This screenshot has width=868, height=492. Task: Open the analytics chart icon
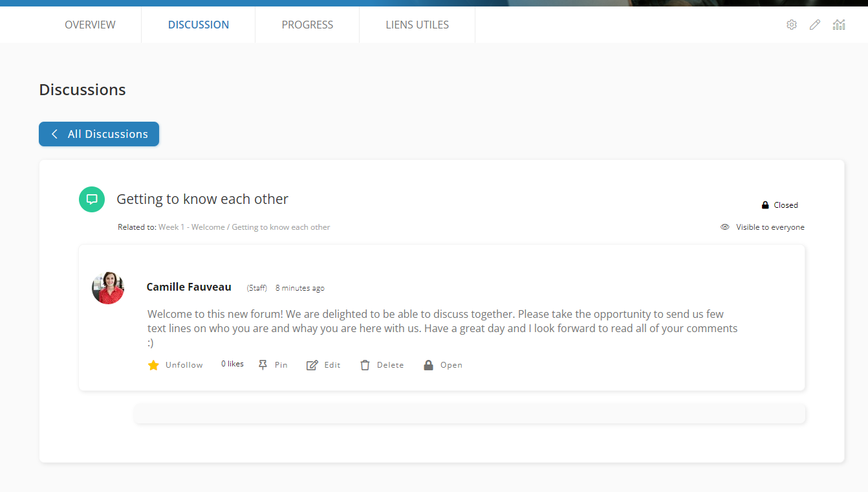coord(839,25)
